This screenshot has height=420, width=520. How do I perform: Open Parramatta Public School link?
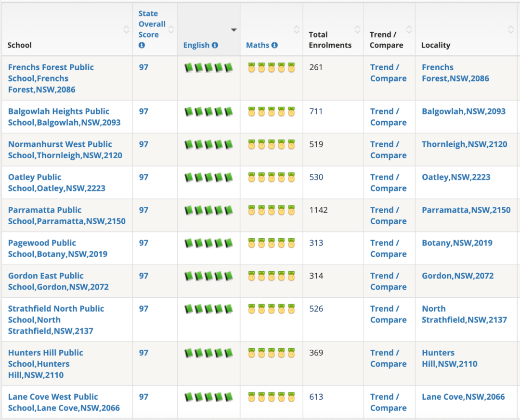(x=66, y=216)
